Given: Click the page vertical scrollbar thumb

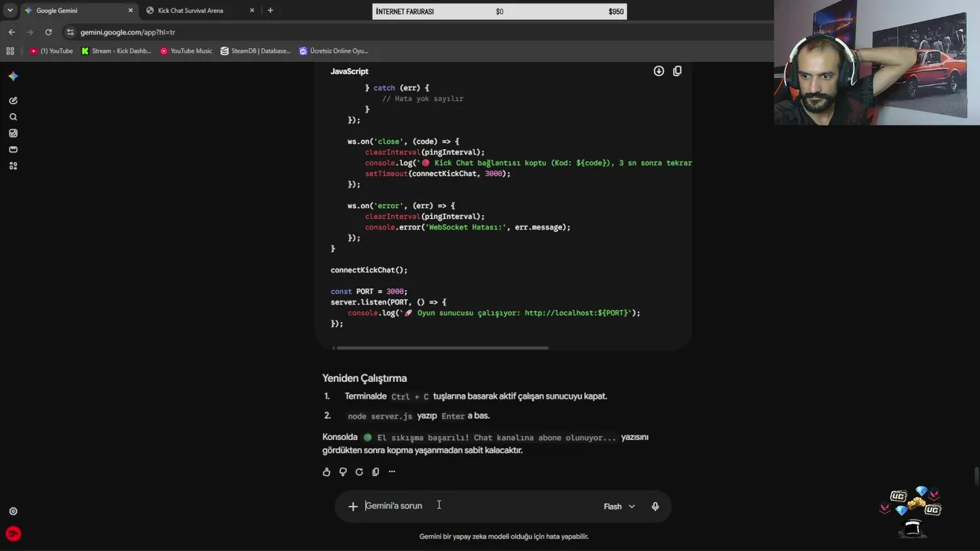Looking at the screenshot, I should (975, 476).
